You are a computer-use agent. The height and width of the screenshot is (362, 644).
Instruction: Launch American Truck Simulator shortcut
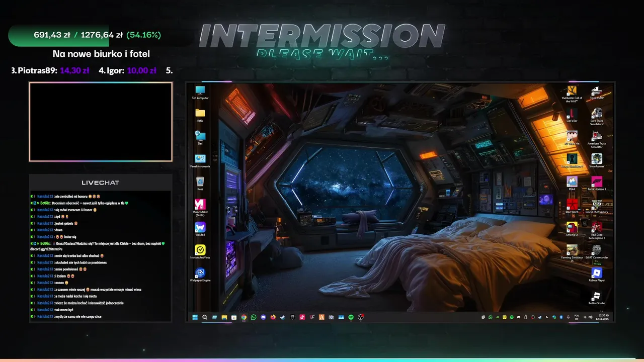[597, 139]
